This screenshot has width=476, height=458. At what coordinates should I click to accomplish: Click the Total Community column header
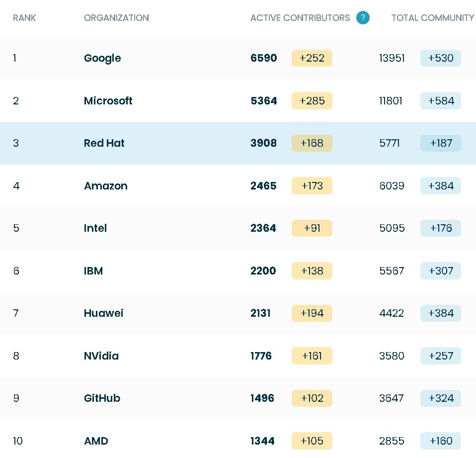(432, 18)
